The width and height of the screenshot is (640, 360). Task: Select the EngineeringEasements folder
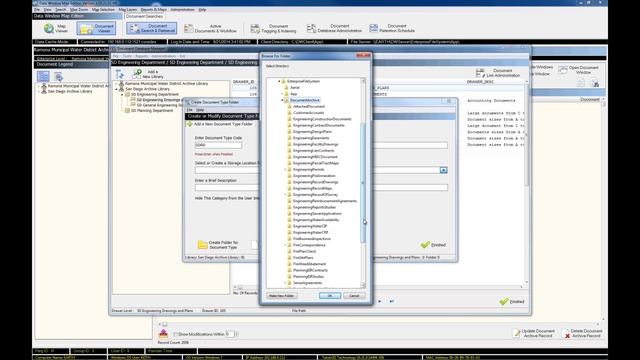(x=311, y=138)
